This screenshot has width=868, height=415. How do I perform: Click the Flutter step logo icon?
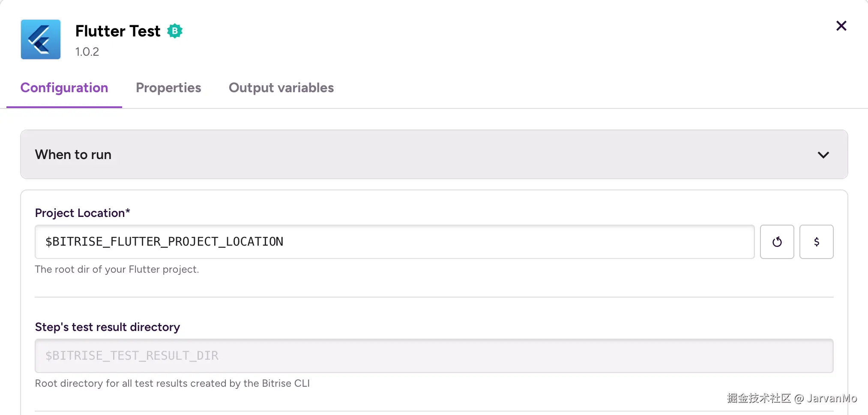[x=41, y=39]
